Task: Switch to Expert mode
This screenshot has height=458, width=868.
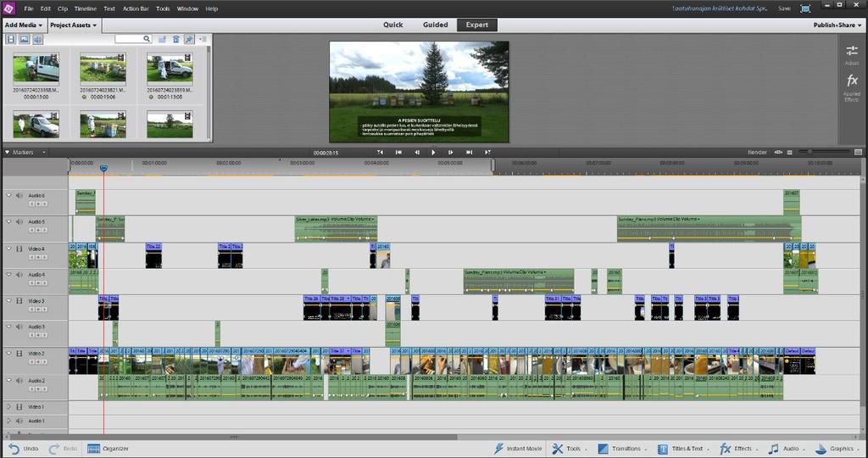Action: 476,25
